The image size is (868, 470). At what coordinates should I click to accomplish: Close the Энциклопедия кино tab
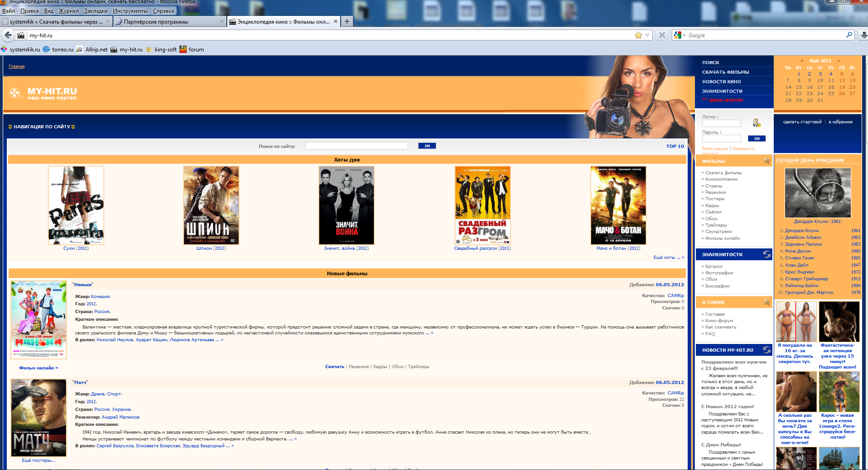[336, 21]
